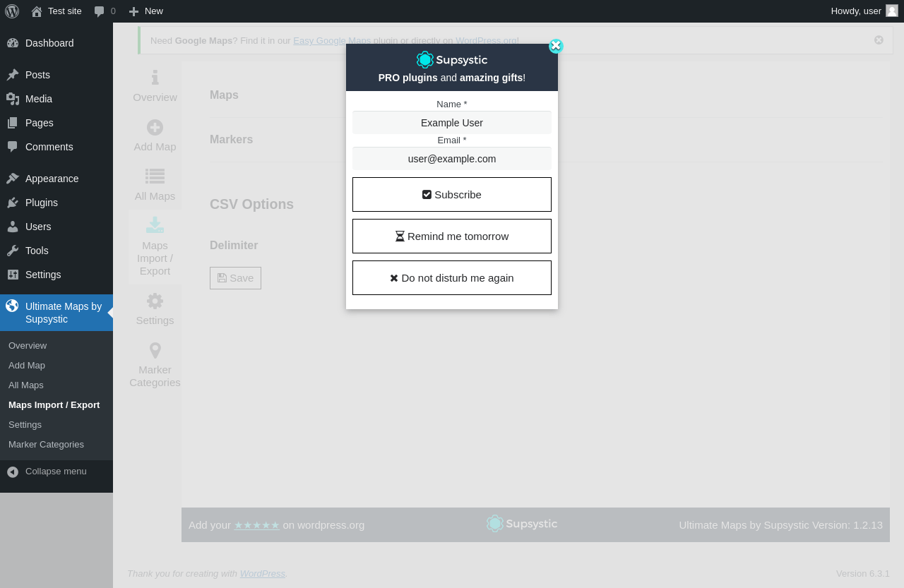Image resolution: width=904 pixels, height=588 pixels.
Task: Select Maps Import / Export submenu item
Action: pos(54,405)
